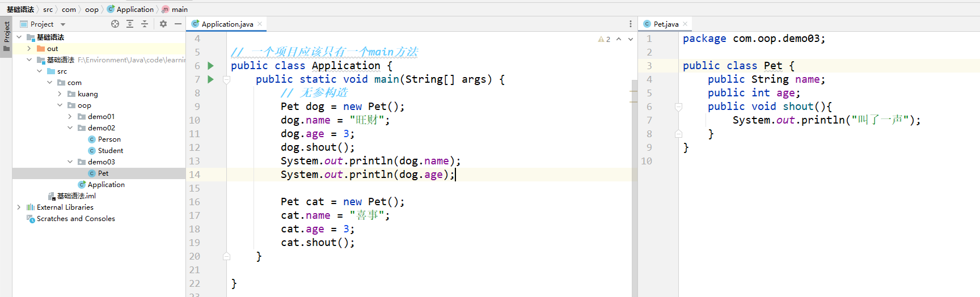Click package com.oop.demo03; line in Pet.java
The height and width of the screenshot is (297, 980).
tap(754, 39)
